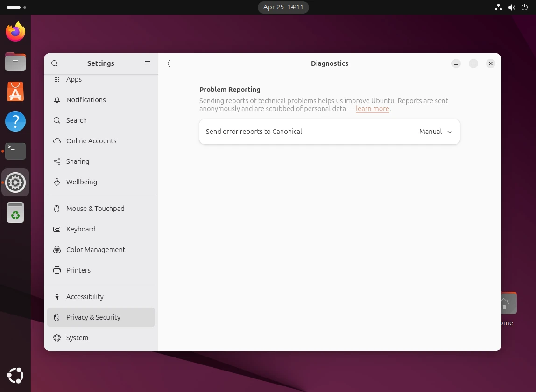The image size is (536, 392).
Task: Click the search icon in Settings header
Action: (x=55, y=63)
